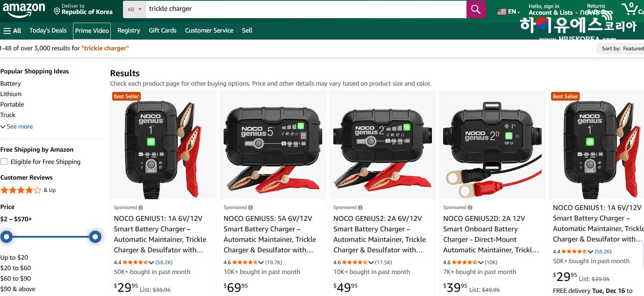Image resolution: width=644 pixels, height=296 pixels.
Task: Click Sponsored info icon for NOCO GENIUS5
Action: pyautogui.click(x=251, y=208)
